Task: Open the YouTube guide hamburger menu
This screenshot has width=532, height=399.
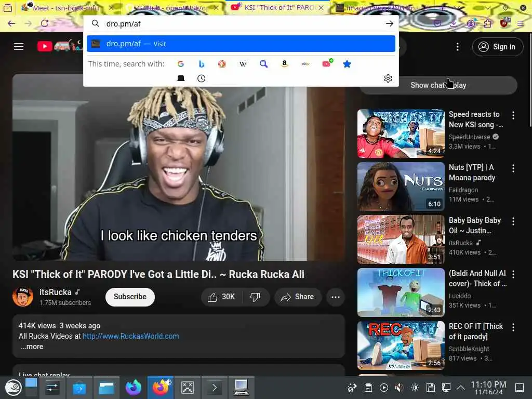Action: coord(19,46)
